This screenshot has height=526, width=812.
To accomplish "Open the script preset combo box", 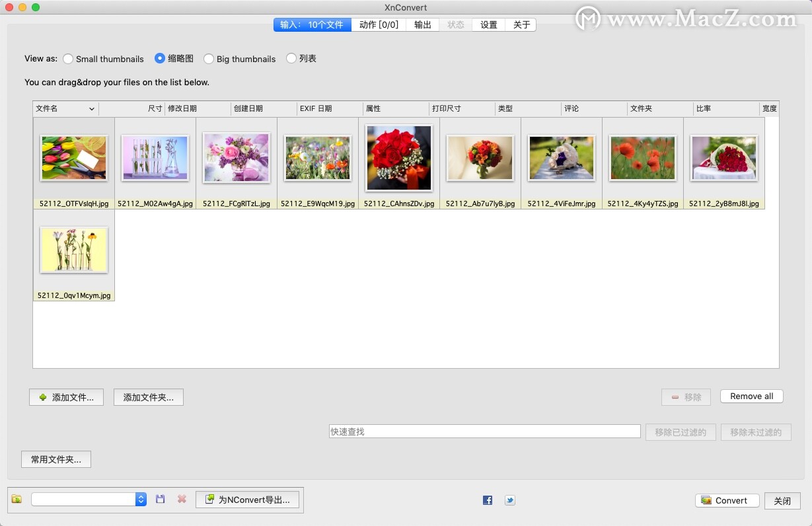I will coord(89,500).
